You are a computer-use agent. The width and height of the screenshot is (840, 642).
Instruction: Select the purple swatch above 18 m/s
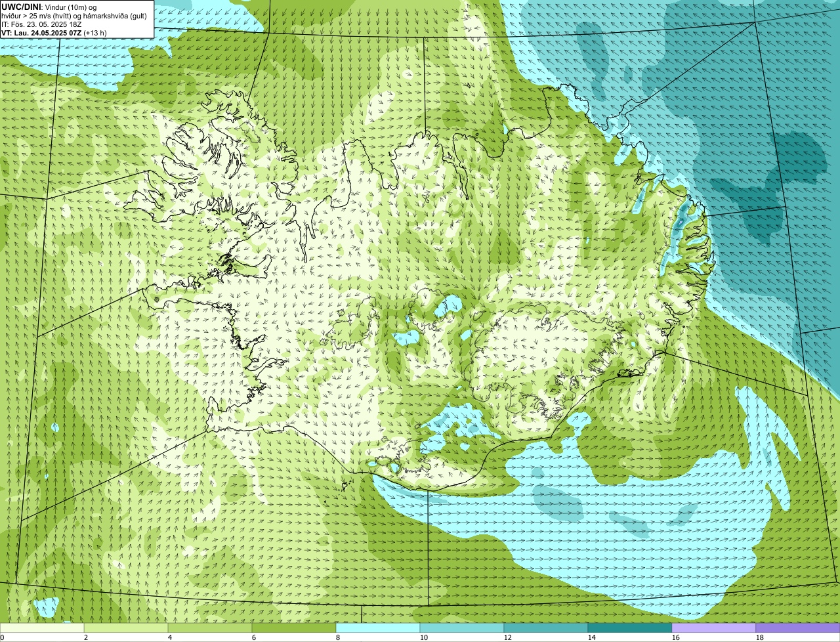[798, 628]
